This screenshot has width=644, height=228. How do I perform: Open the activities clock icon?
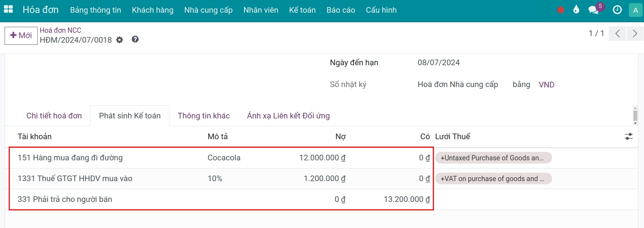coord(617,10)
